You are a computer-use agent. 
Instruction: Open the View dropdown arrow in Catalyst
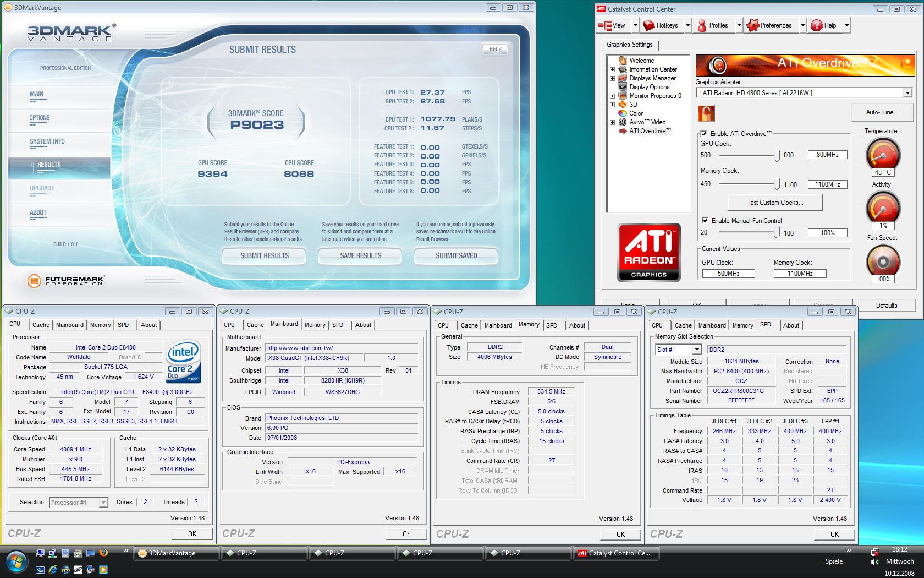coord(635,25)
